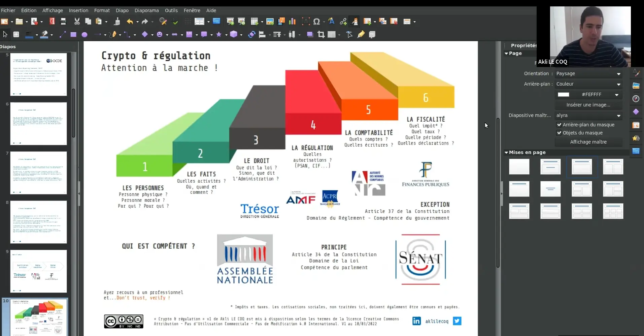Open the Insertion menu

point(78,10)
